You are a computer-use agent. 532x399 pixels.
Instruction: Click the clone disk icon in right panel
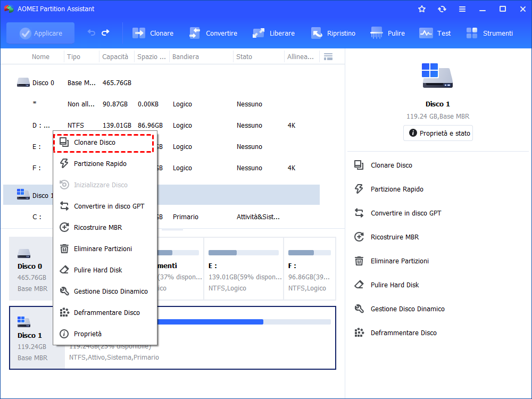click(359, 165)
